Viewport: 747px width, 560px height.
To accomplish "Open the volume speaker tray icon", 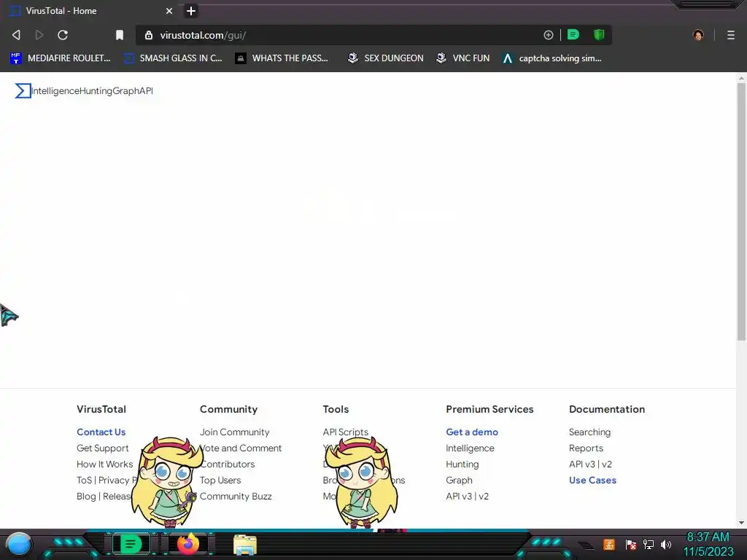I will [666, 544].
